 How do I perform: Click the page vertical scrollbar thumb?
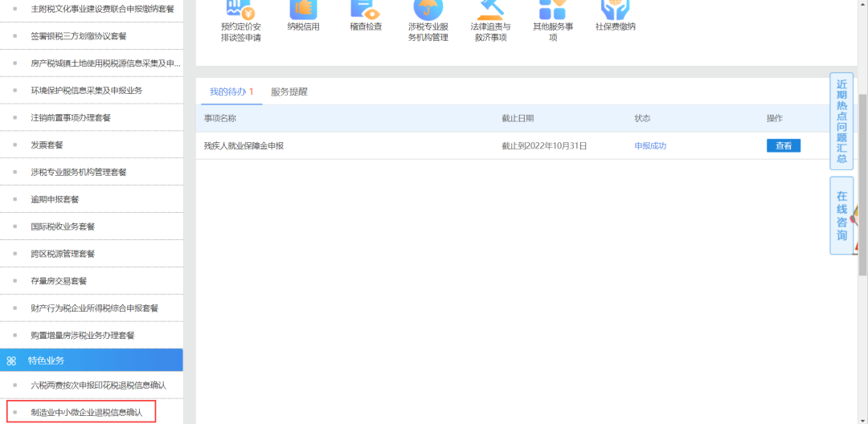pos(862,184)
